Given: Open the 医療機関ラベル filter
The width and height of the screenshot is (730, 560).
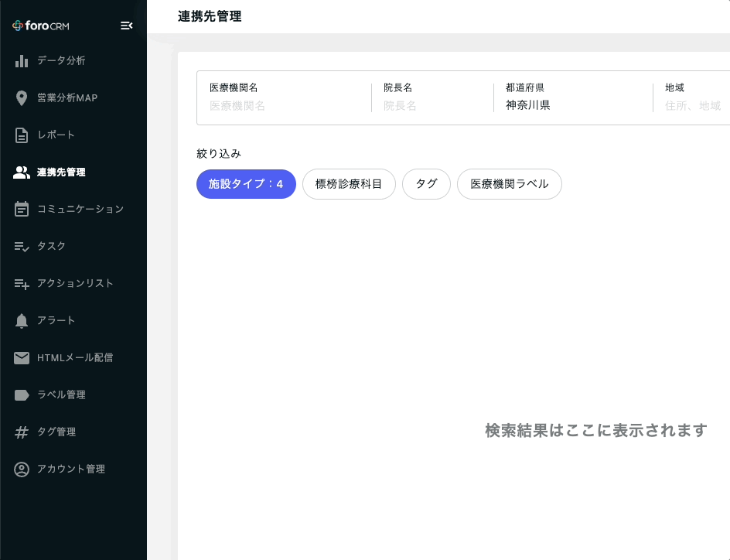Looking at the screenshot, I should tap(510, 184).
